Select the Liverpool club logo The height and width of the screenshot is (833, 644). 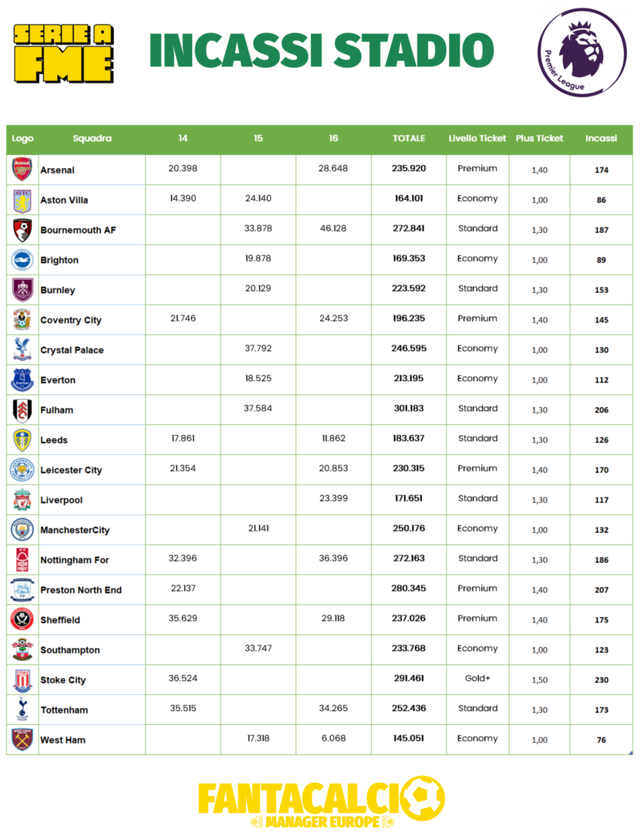(x=22, y=500)
